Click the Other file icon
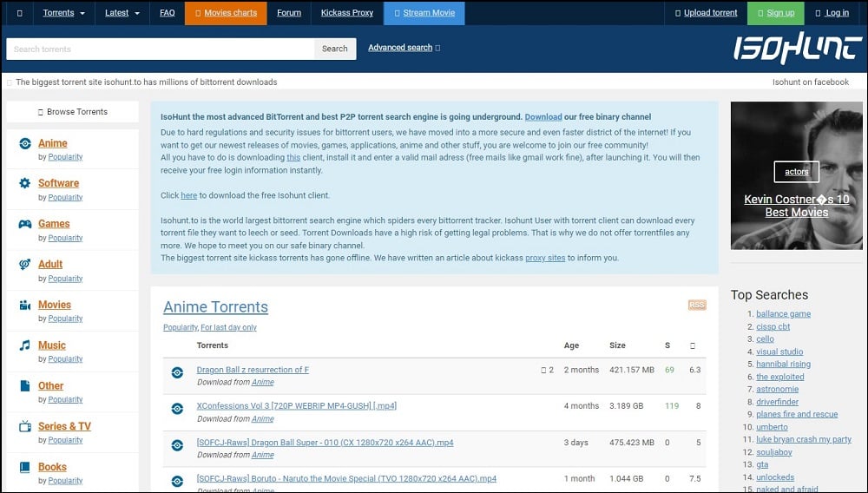The width and height of the screenshot is (868, 493). 25,385
